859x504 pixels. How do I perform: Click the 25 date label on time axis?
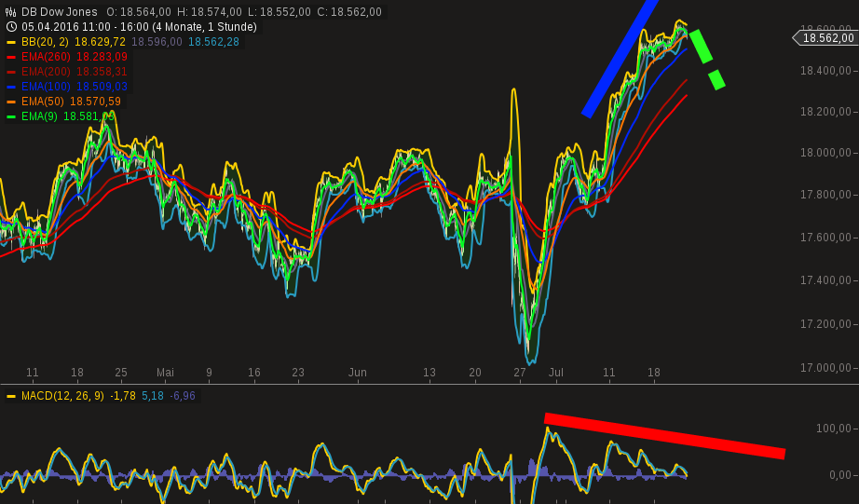tap(121, 373)
